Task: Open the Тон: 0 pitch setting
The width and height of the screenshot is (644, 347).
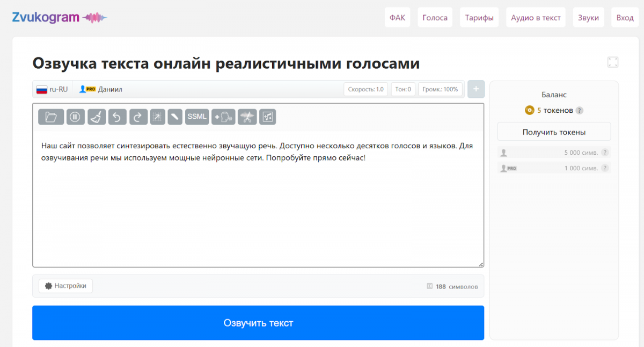Action: [402, 89]
